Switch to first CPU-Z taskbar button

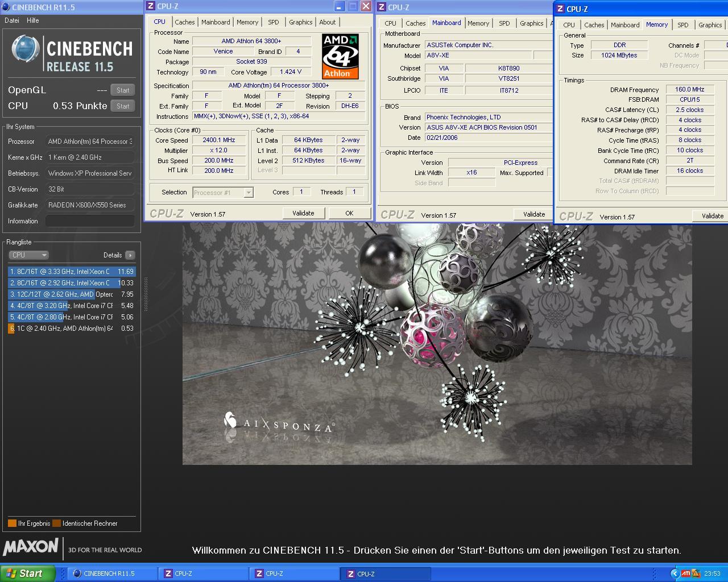coord(203,573)
